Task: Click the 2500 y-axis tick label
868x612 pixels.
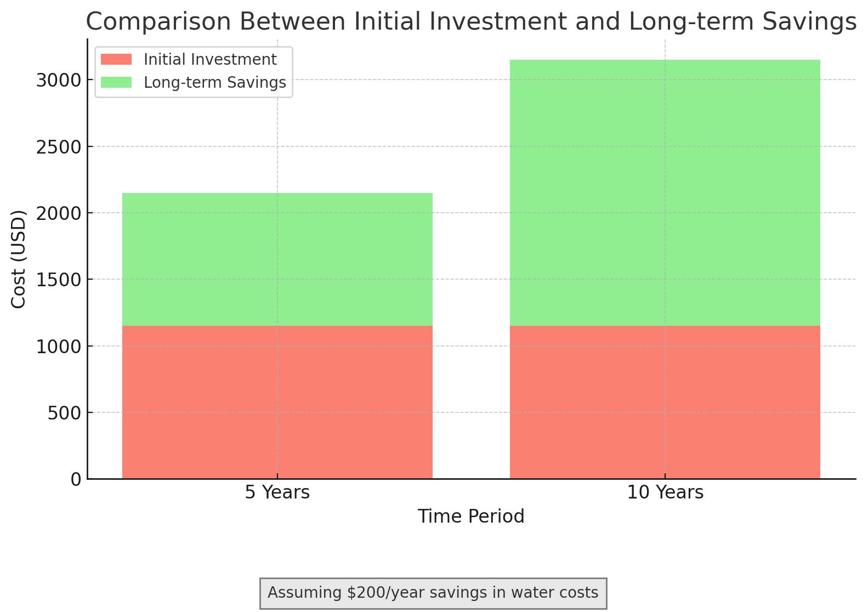Action: (x=58, y=147)
